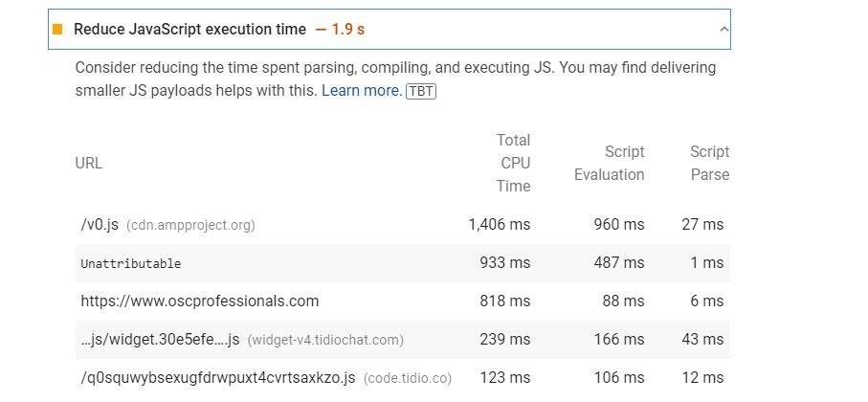Screen dimensions: 868x402
Task: Click the code.tidio.co domain label
Action: point(408,378)
